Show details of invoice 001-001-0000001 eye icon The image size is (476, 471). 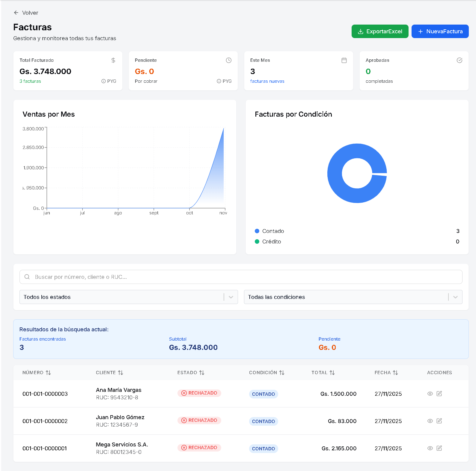(x=430, y=448)
